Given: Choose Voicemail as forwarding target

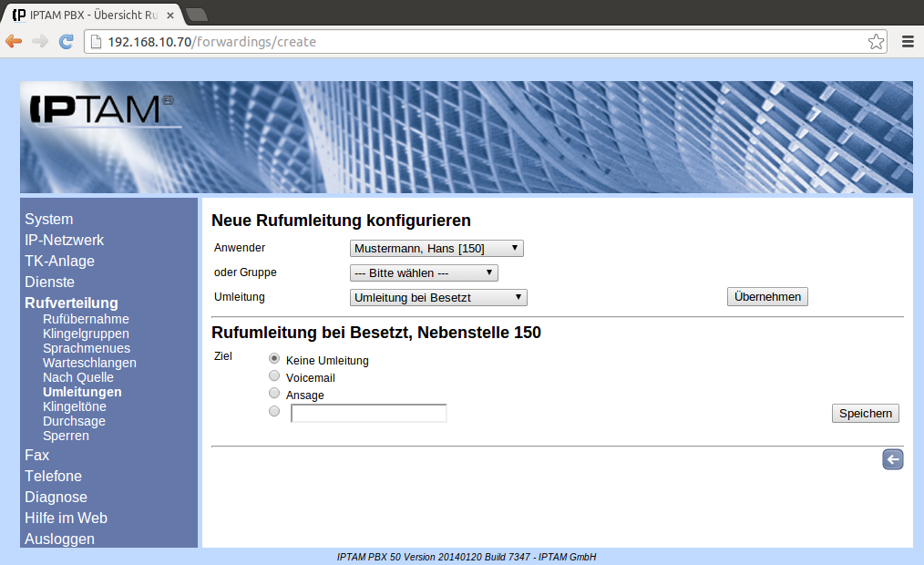Looking at the screenshot, I should [274, 375].
